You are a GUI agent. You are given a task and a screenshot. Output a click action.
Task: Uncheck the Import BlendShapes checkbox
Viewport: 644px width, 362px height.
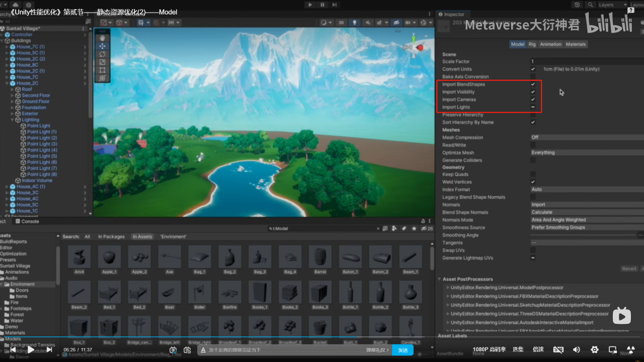[533, 84]
